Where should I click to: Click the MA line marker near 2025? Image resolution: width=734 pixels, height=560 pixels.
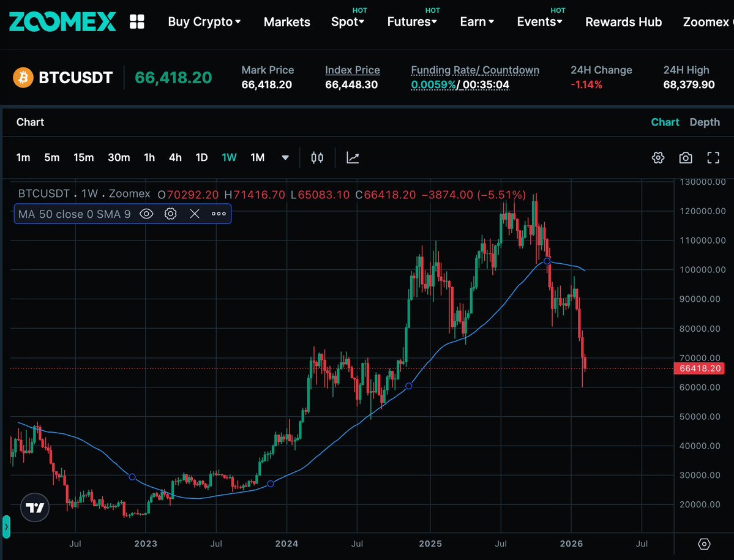[x=409, y=386]
